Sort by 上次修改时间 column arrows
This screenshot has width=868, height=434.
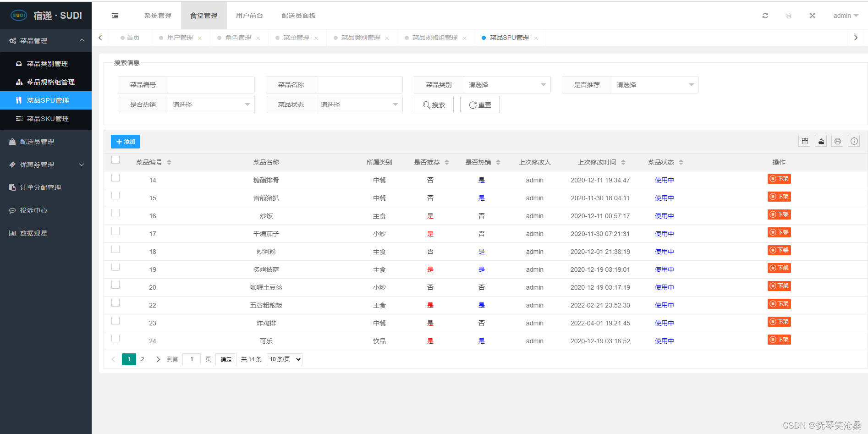pyautogui.click(x=623, y=162)
